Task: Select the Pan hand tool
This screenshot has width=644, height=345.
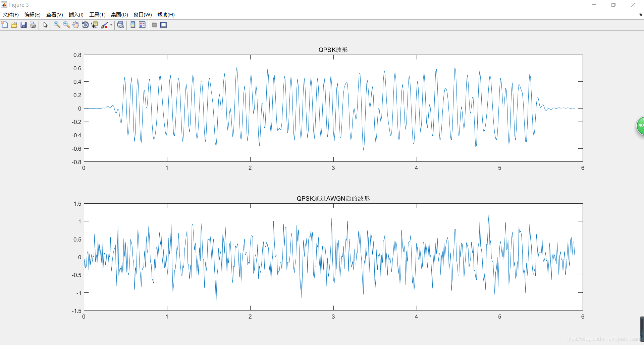Action: pyautogui.click(x=76, y=25)
